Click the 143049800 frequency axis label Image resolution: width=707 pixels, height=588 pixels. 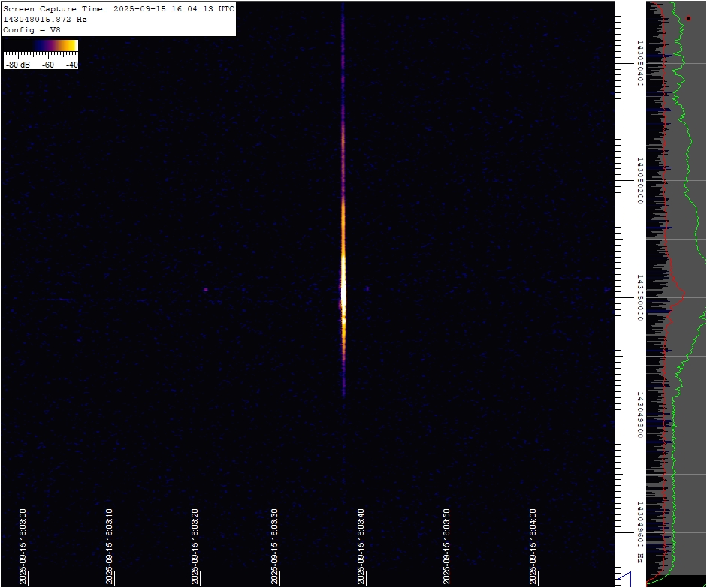tap(639, 415)
